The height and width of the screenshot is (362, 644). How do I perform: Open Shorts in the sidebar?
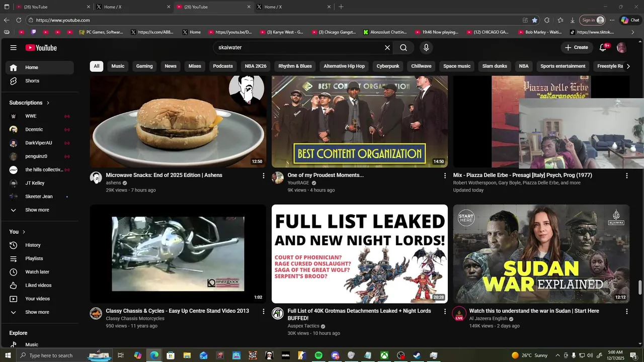[39, 81]
